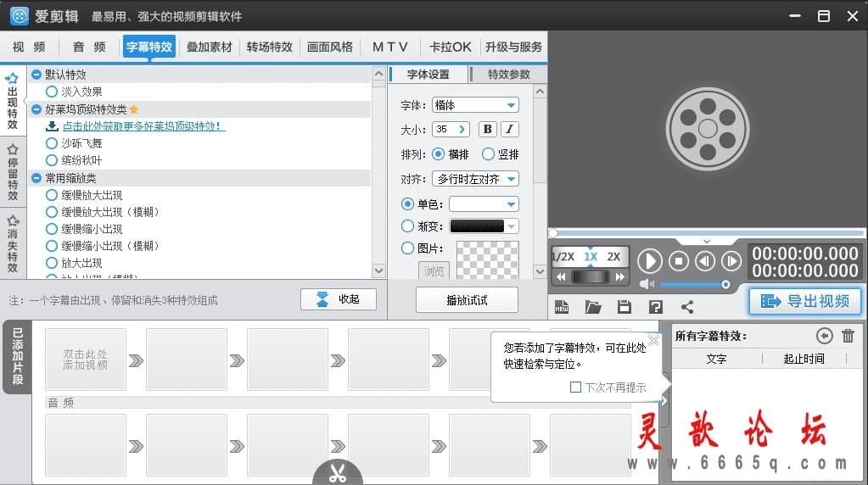This screenshot has height=485, width=868.
Task: Open font size 35 stepper arrow
Action: tap(462, 130)
